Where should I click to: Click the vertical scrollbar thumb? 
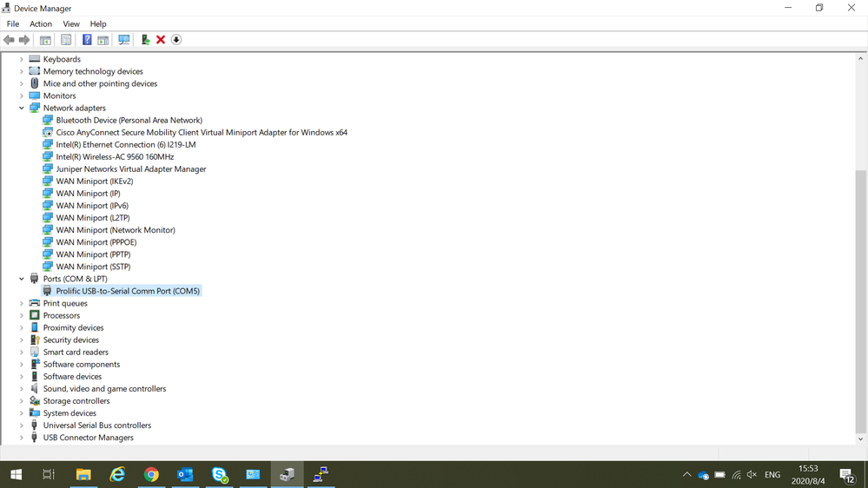click(860, 301)
